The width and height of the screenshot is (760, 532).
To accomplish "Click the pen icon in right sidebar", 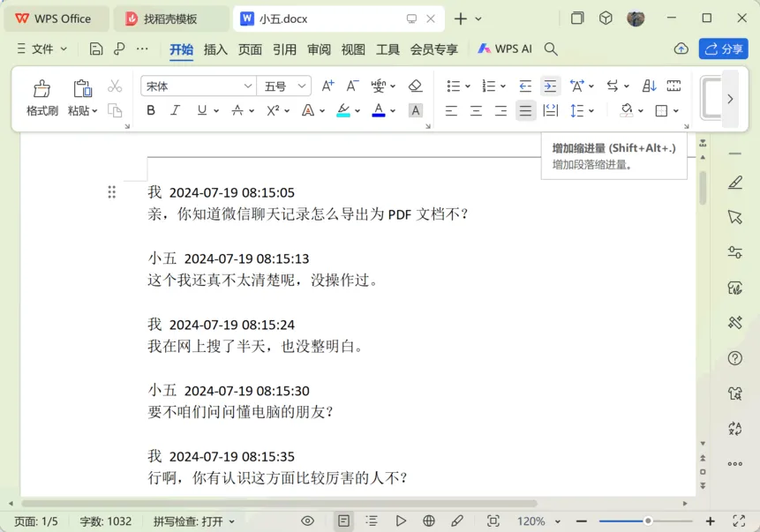I will point(734,183).
